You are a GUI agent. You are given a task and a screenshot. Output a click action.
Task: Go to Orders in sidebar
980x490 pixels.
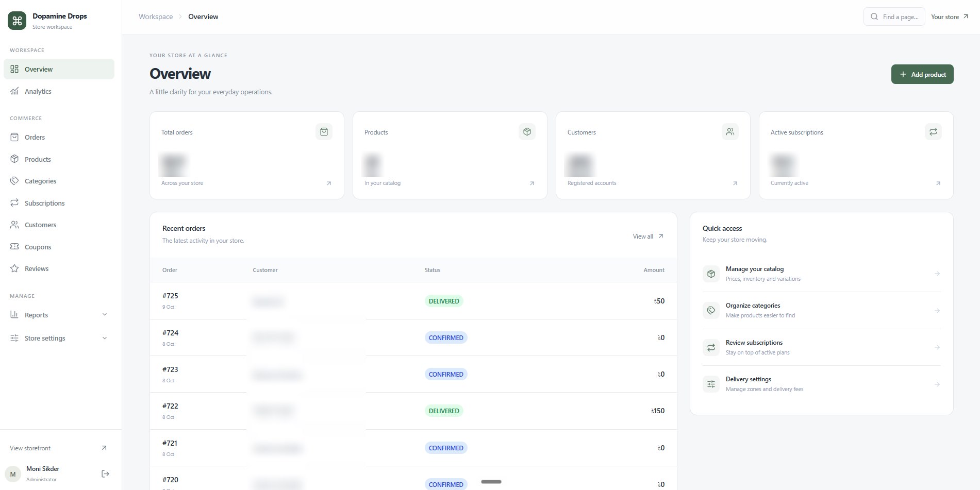point(59,137)
